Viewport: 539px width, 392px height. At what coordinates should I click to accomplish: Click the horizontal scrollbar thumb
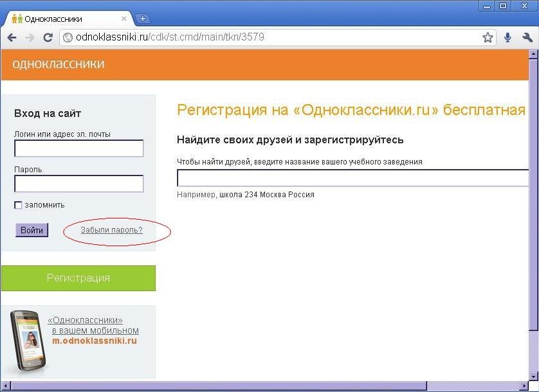coord(219,386)
